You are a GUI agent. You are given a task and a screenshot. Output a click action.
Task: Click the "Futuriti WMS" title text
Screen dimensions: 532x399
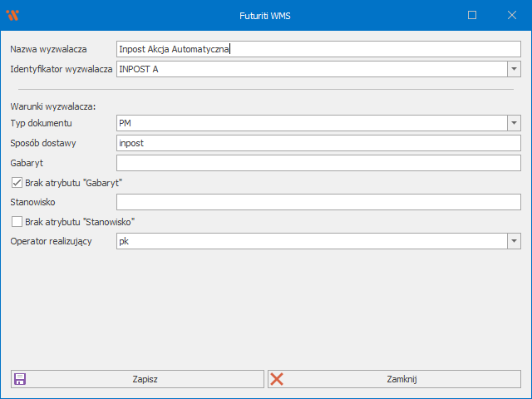click(265, 16)
